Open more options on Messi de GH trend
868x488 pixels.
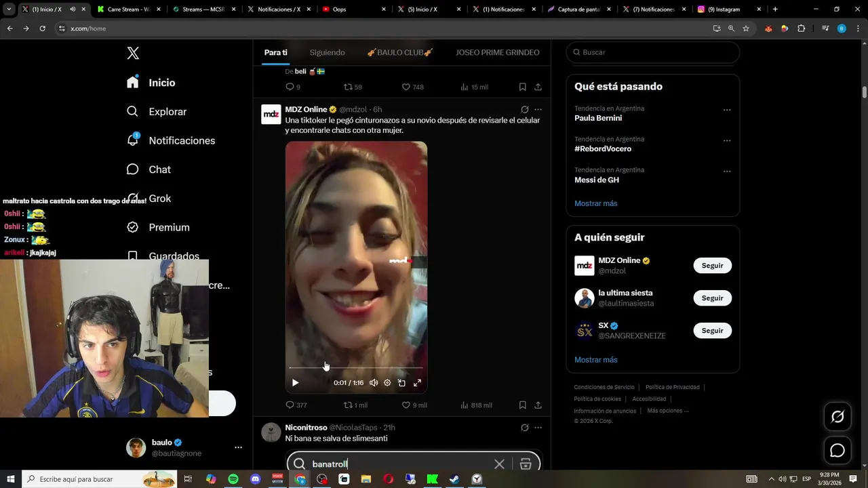pyautogui.click(x=727, y=171)
